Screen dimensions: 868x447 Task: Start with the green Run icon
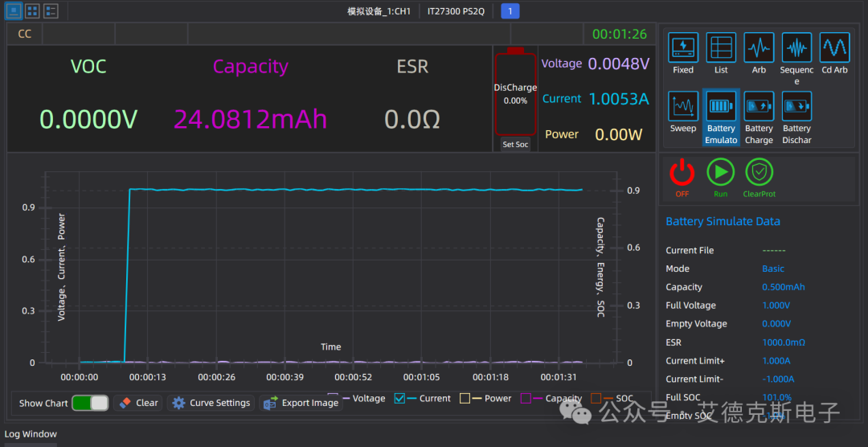coord(720,172)
